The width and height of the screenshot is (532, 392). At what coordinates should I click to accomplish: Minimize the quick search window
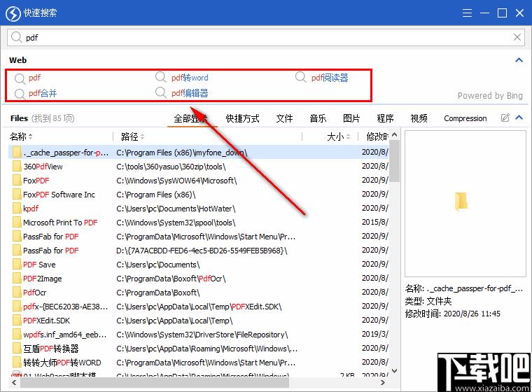point(484,13)
